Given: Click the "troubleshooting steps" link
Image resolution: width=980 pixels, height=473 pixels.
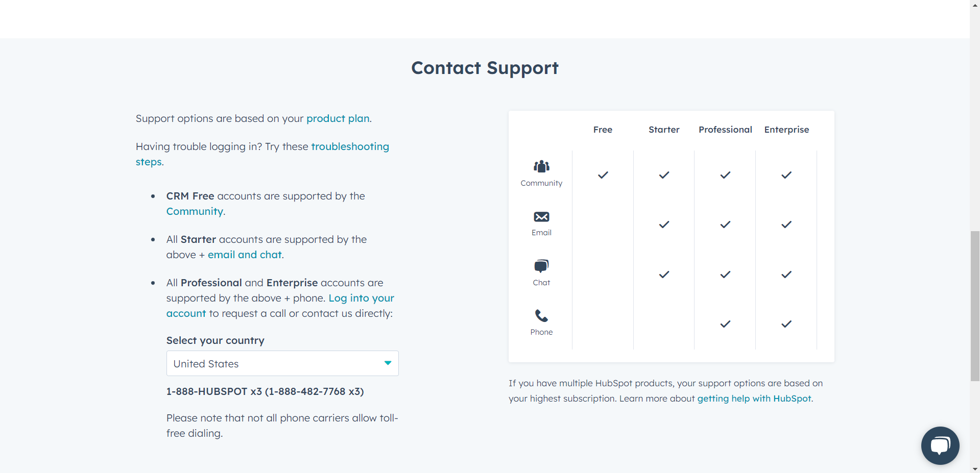Looking at the screenshot, I should click(350, 146).
